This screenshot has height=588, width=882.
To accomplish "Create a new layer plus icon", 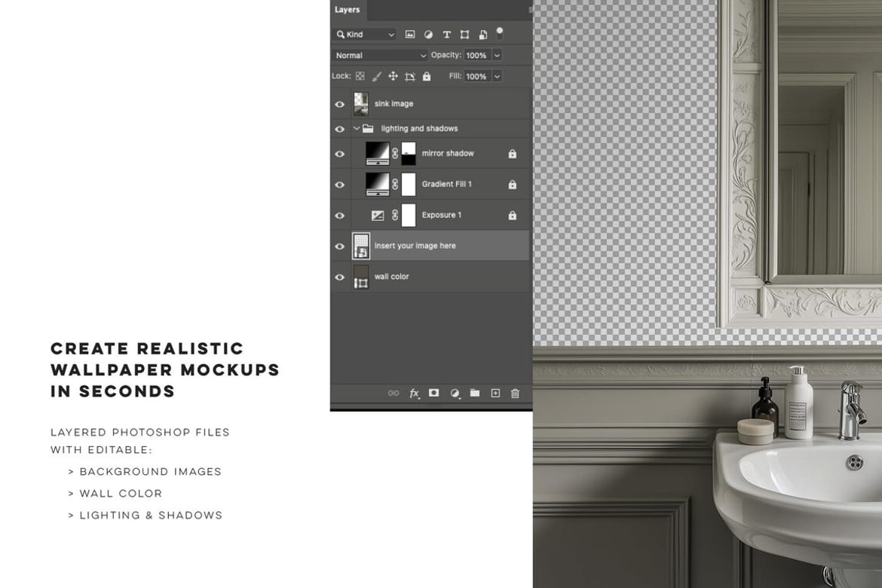I will point(495,393).
